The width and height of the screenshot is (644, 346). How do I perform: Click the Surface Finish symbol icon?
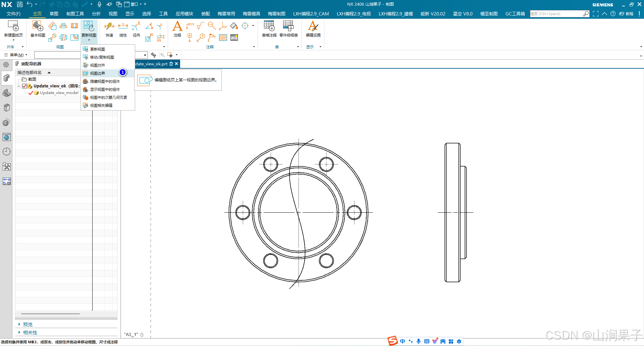[201, 26]
